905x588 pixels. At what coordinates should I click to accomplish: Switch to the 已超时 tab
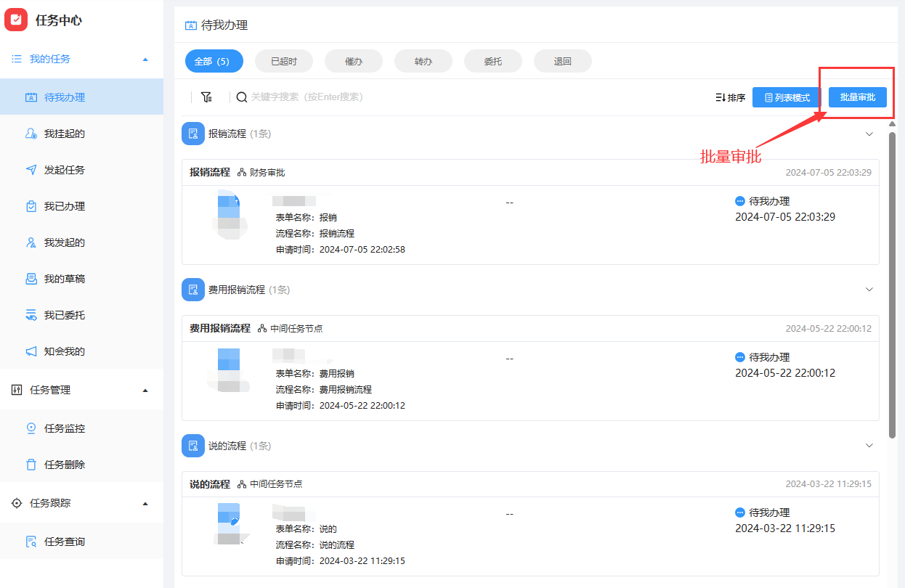(284, 62)
